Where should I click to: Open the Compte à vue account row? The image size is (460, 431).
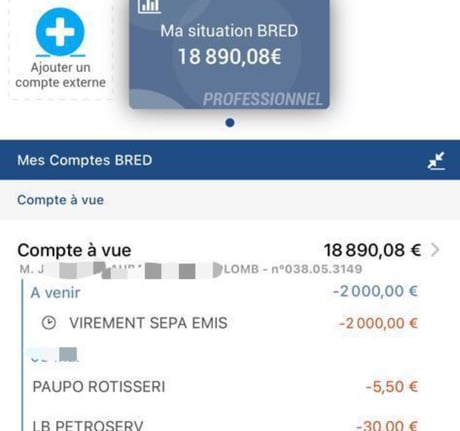(x=230, y=257)
